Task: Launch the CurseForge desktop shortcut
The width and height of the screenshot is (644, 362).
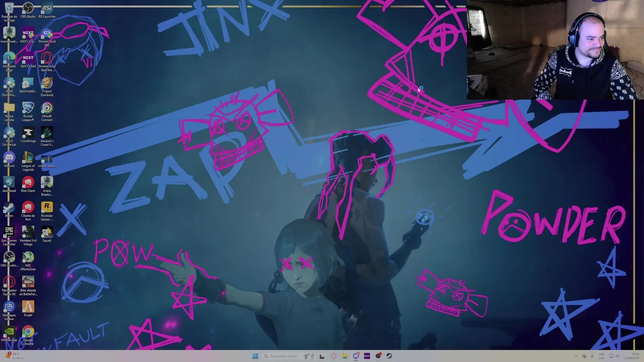Action: tap(28, 135)
